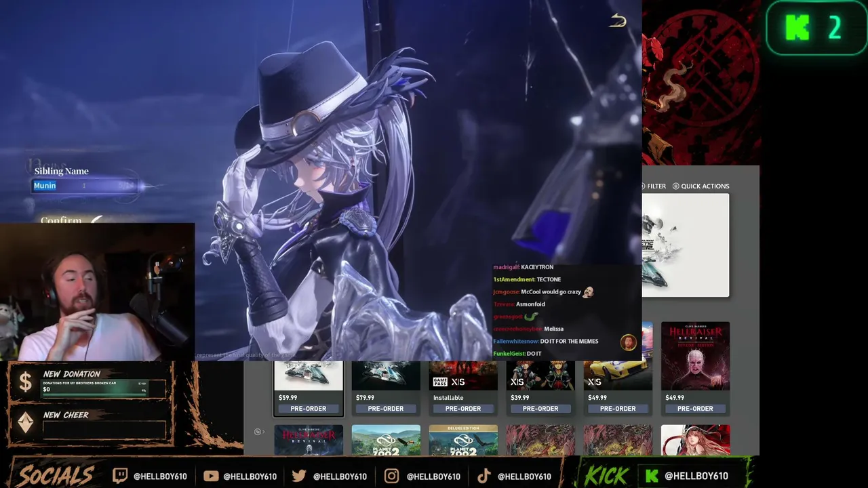This screenshot has height=488, width=868.
Task: Click the chat message from madrigalf
Action: point(524,267)
